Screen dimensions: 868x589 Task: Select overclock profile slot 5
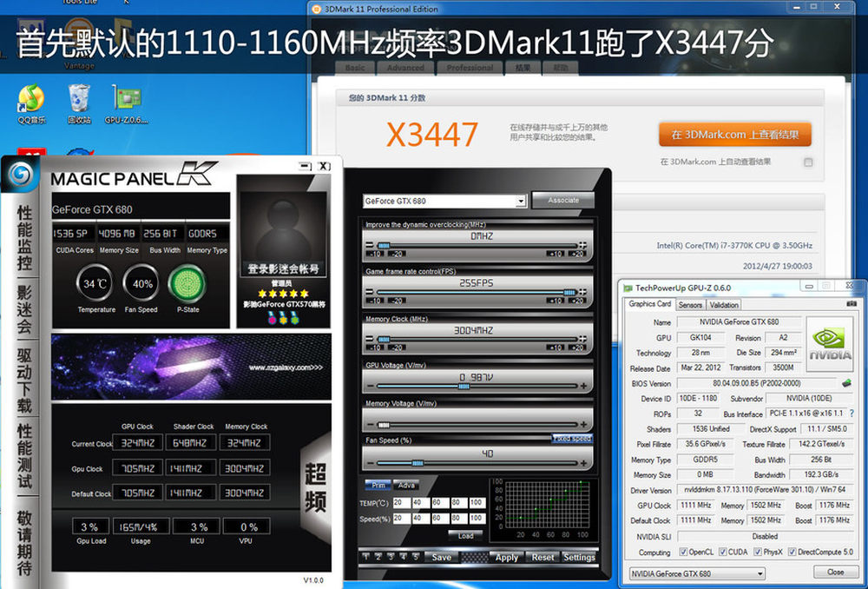coord(415,556)
